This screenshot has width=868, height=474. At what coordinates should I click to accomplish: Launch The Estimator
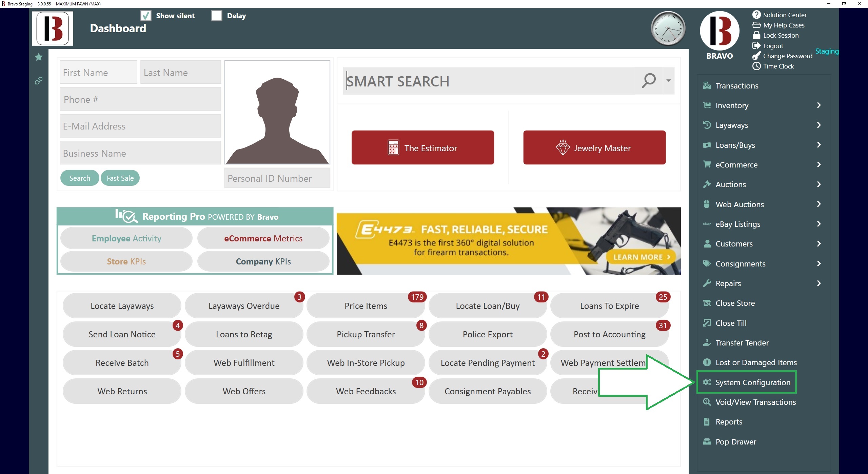tap(422, 147)
